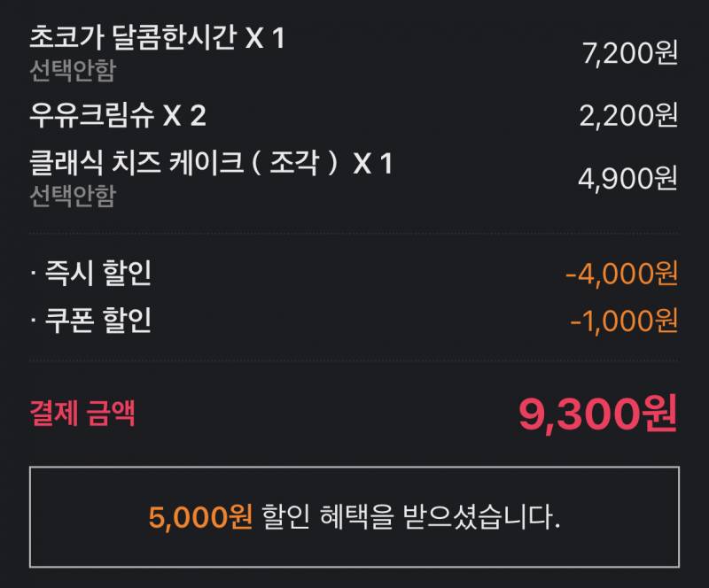
Task: Click the -4,000원 instant discount amount
Action: 621,273
